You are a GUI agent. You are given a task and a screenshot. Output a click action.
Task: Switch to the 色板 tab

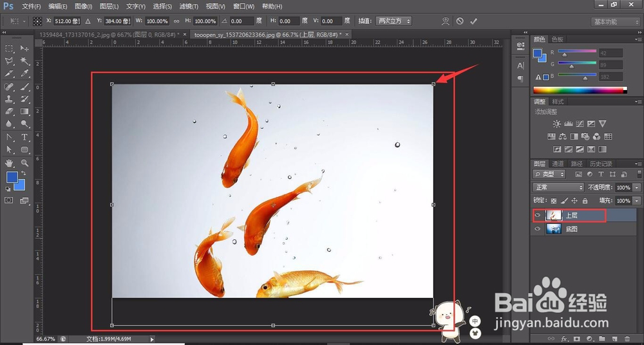pos(557,39)
